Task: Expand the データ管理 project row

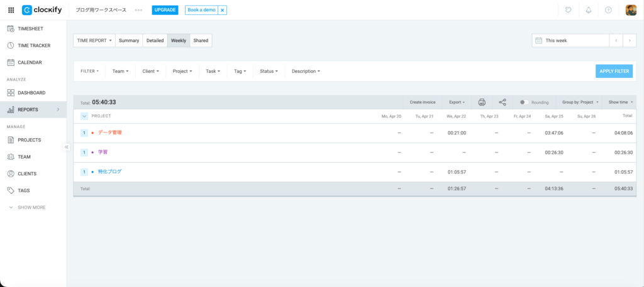Action: pyautogui.click(x=84, y=133)
